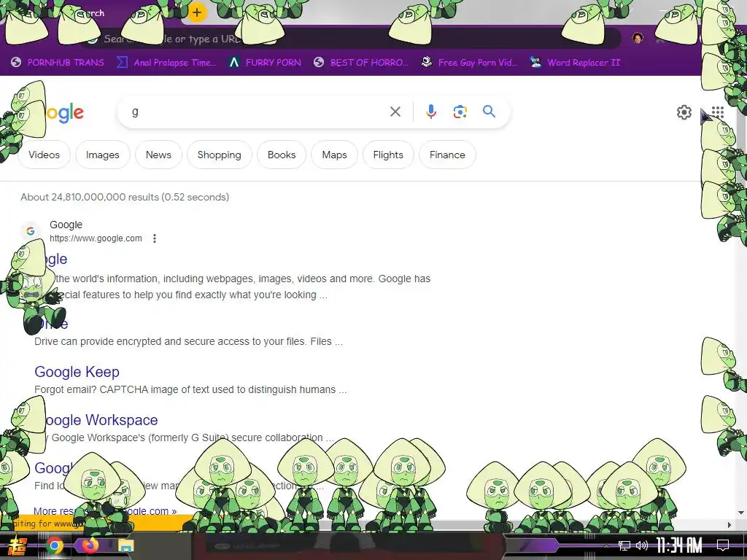Open the BEST OF HORRO... bookmark
Image resolution: width=747 pixels, height=560 pixels.
coord(361,63)
